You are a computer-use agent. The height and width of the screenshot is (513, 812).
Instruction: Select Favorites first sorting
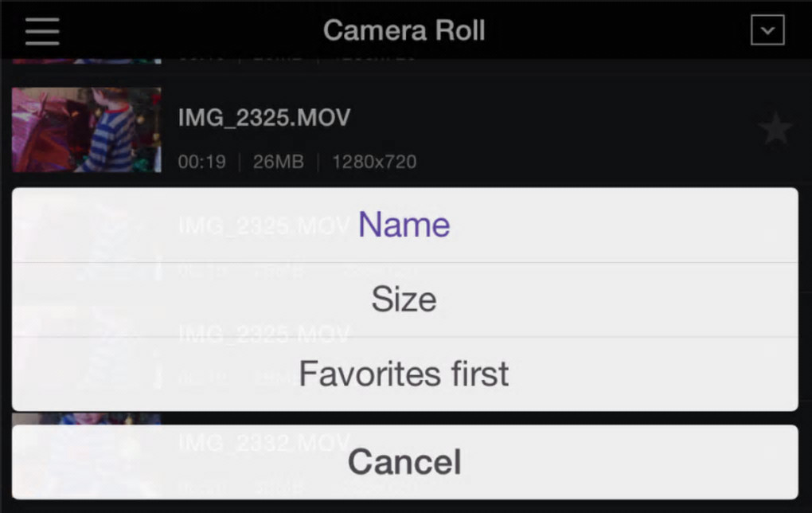[404, 374]
